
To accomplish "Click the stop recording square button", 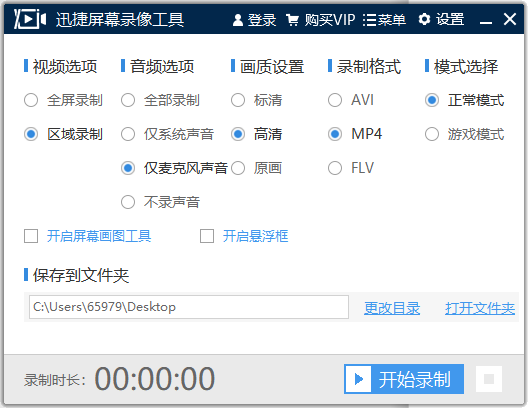I will (x=489, y=379).
